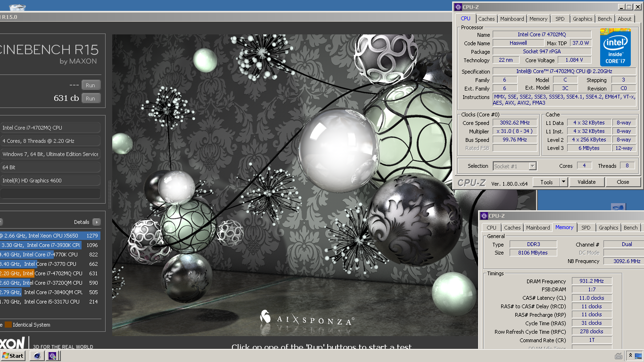Click the Intel Core i7-4702MQ CPU field in Cinebench
644x362 pixels.
click(x=50, y=128)
